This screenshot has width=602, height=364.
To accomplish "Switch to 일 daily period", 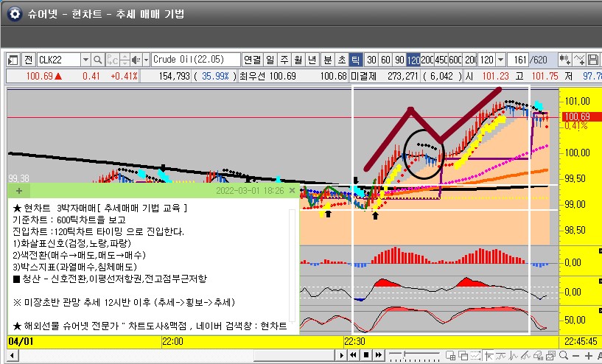I will click(x=270, y=60).
